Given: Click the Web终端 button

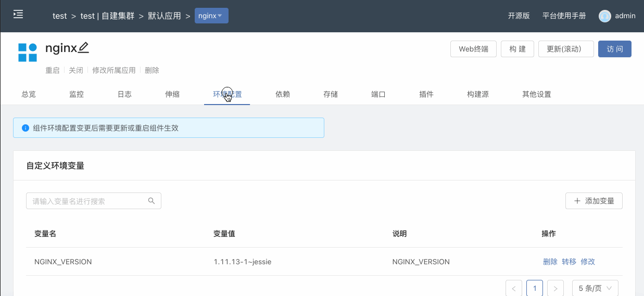Looking at the screenshot, I should (473, 49).
